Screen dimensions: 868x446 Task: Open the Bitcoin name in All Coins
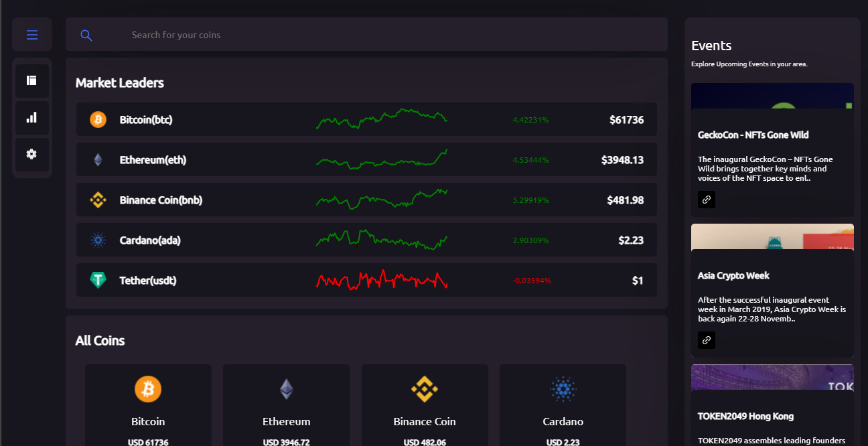(148, 422)
